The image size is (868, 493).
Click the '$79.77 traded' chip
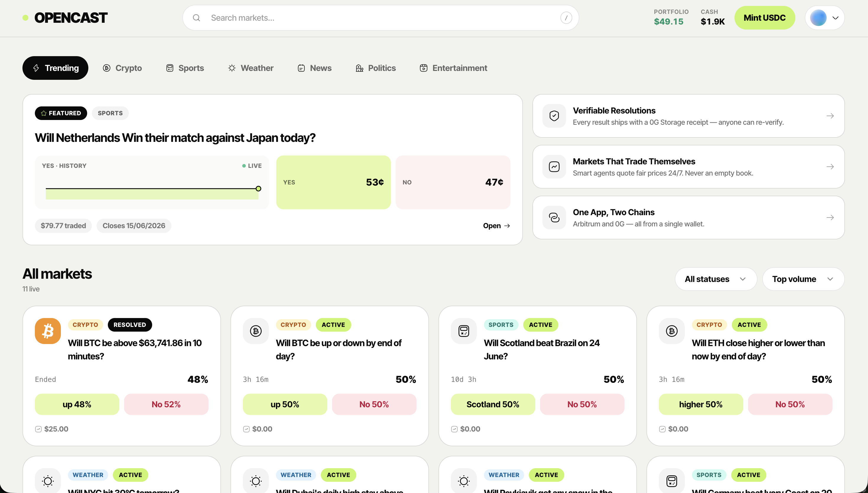[63, 226]
